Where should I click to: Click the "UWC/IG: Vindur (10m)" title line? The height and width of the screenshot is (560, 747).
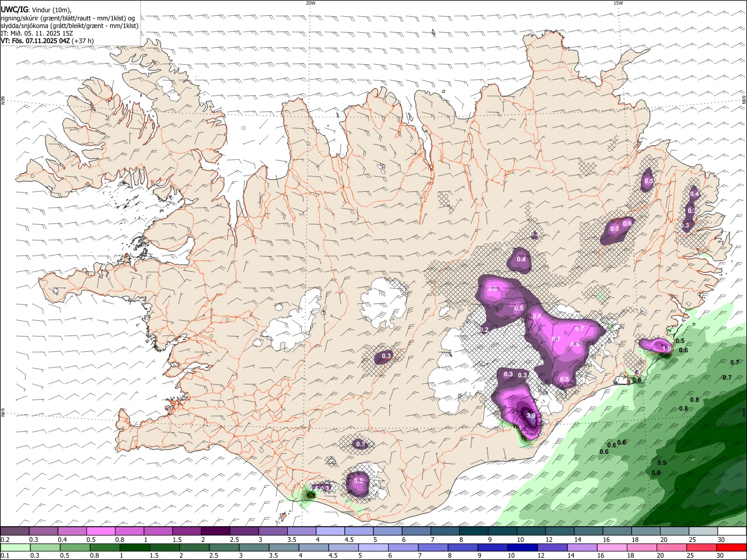37,10
